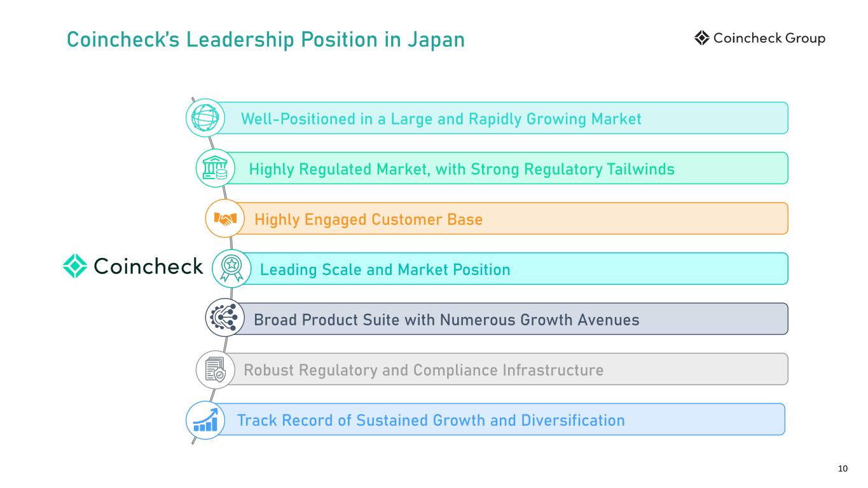Click the award ribbon star icon
868x488 pixels.
pyautogui.click(x=230, y=268)
